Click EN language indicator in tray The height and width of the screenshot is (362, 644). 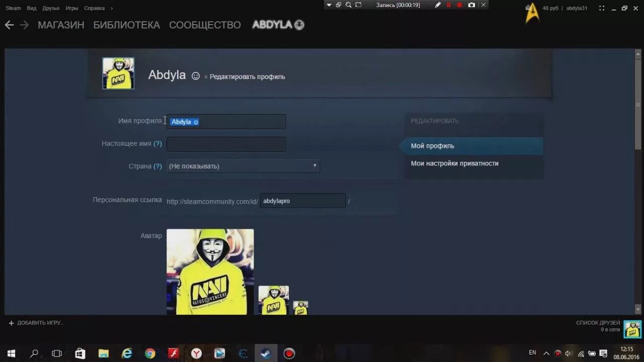click(532, 353)
